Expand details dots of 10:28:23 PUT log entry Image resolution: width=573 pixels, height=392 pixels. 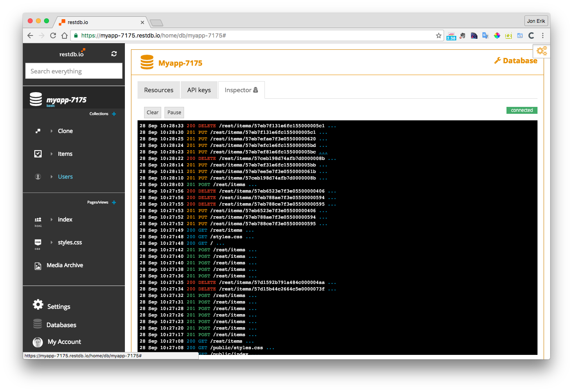coord(323,152)
